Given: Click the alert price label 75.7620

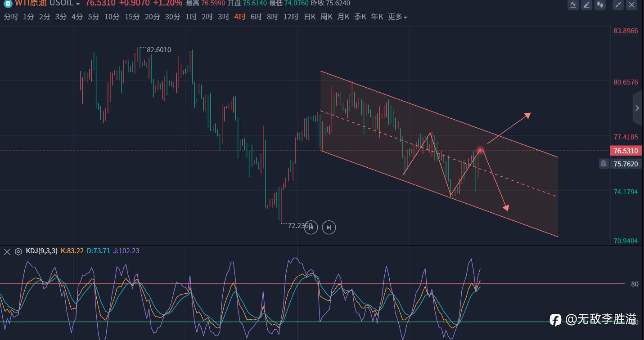Looking at the screenshot, I should [626, 164].
